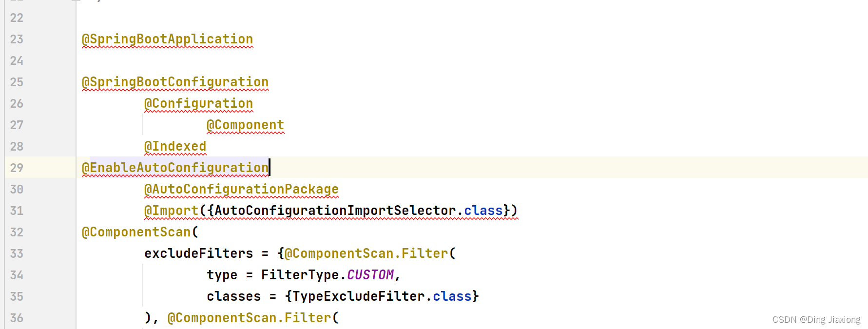Click the excludeFilters attribute name
The height and width of the screenshot is (329, 868).
198,253
